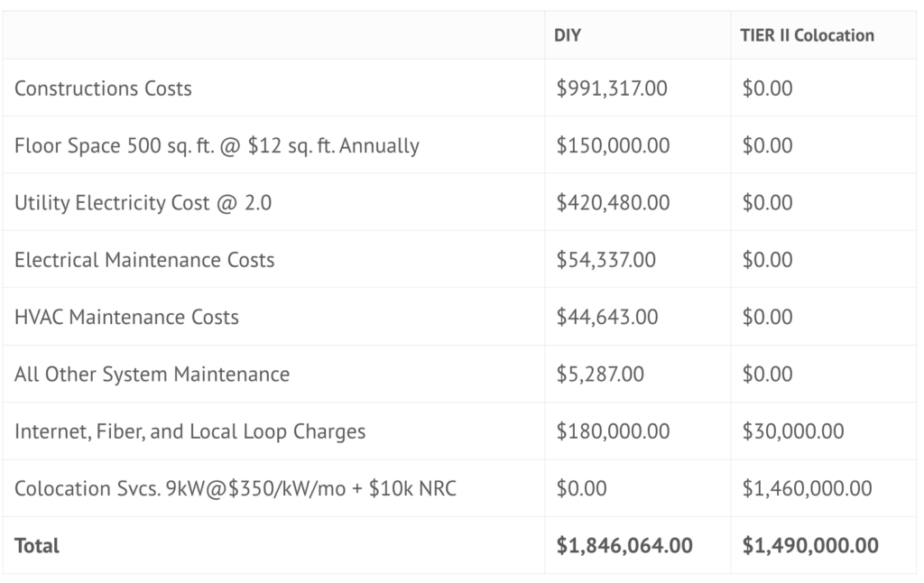
Task: Select the $420,480.00 electricity cost cell
Action: 614,202
